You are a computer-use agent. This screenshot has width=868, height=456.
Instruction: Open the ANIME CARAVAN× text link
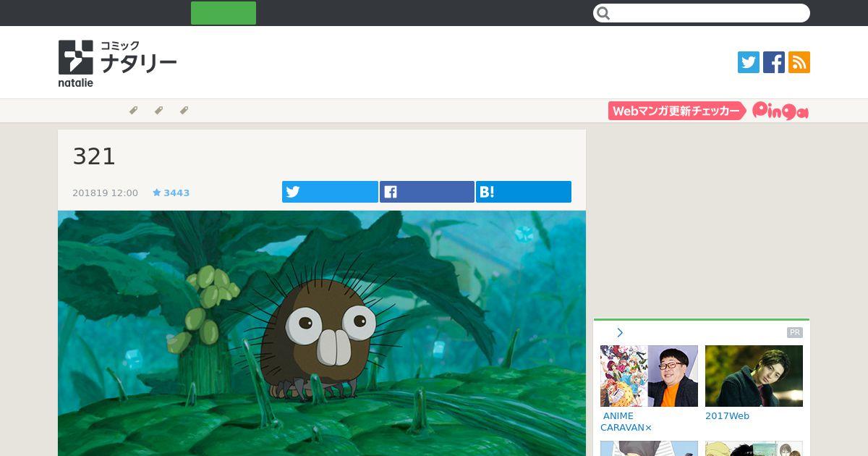pos(627,422)
